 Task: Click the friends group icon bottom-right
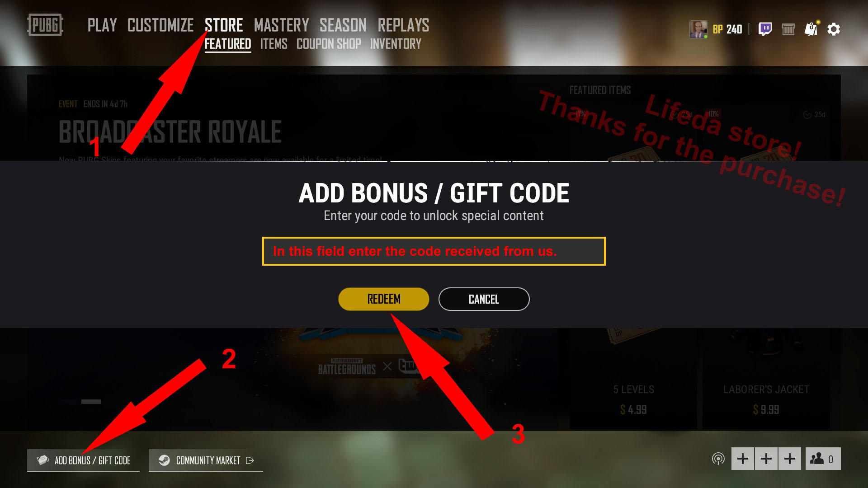823,459
